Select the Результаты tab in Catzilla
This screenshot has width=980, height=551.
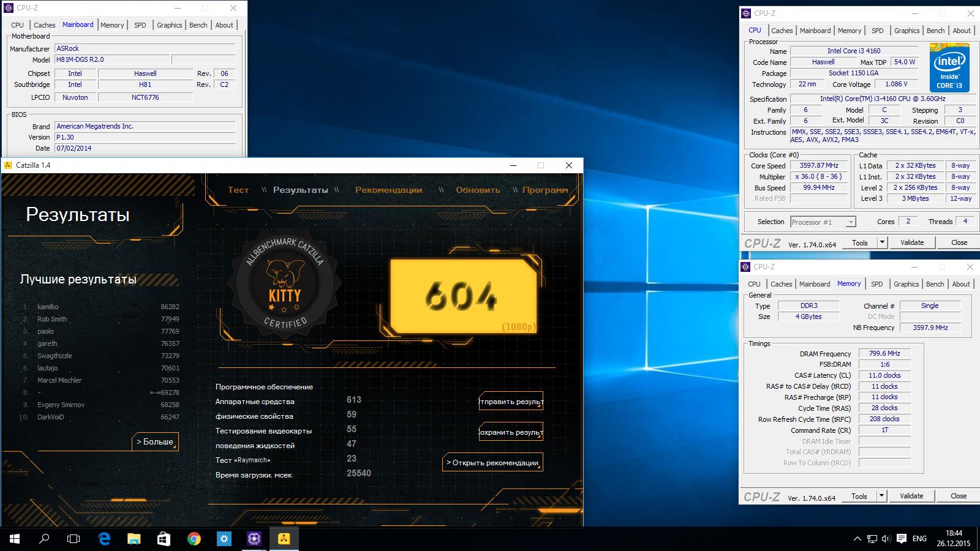pyautogui.click(x=300, y=190)
